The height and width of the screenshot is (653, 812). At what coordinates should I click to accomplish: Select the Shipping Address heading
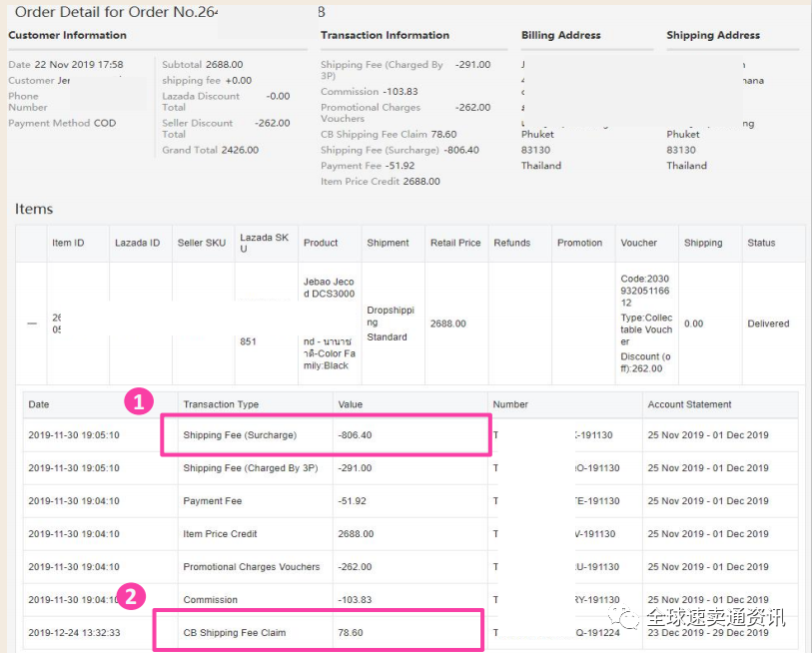point(712,35)
